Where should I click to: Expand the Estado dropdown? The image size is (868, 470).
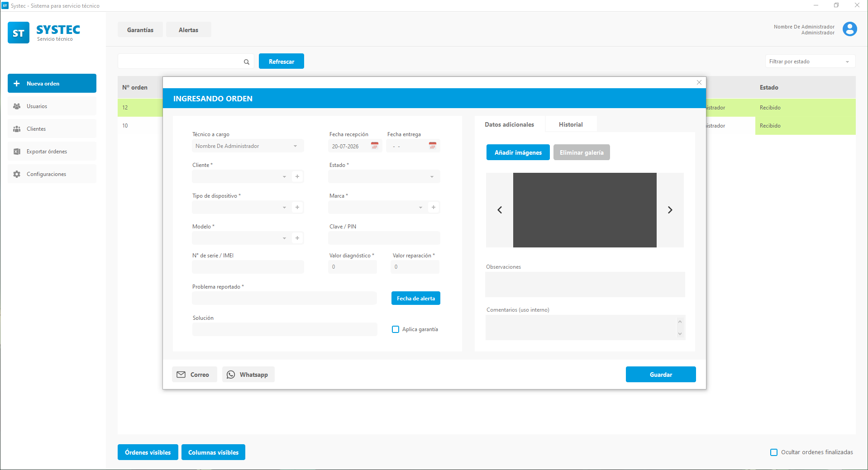pyautogui.click(x=384, y=176)
